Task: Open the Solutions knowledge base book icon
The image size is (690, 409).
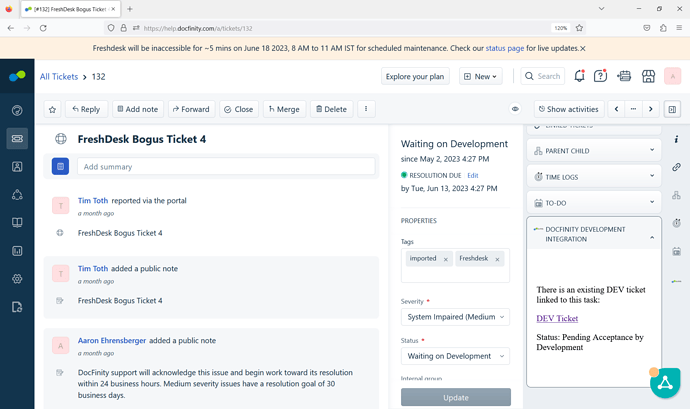Action: click(x=17, y=222)
